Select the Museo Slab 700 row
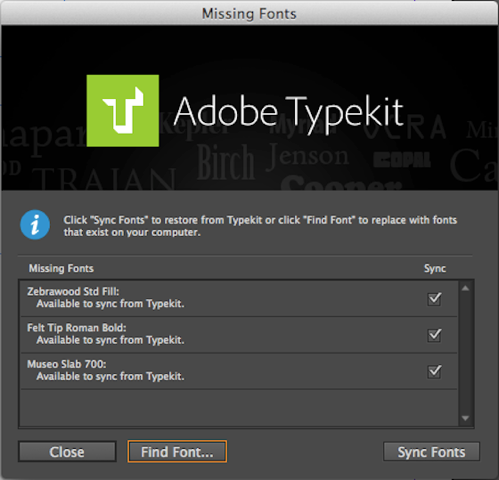 tap(239, 371)
